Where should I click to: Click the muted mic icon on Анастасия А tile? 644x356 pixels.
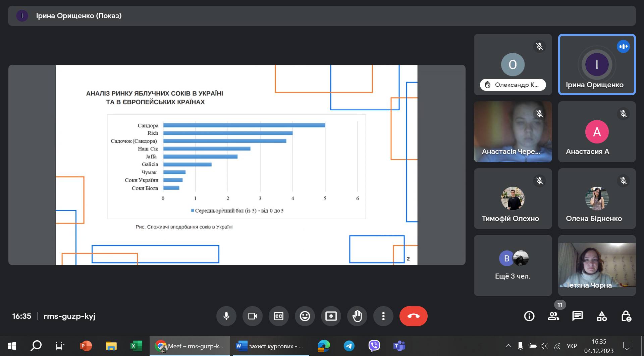[623, 114]
